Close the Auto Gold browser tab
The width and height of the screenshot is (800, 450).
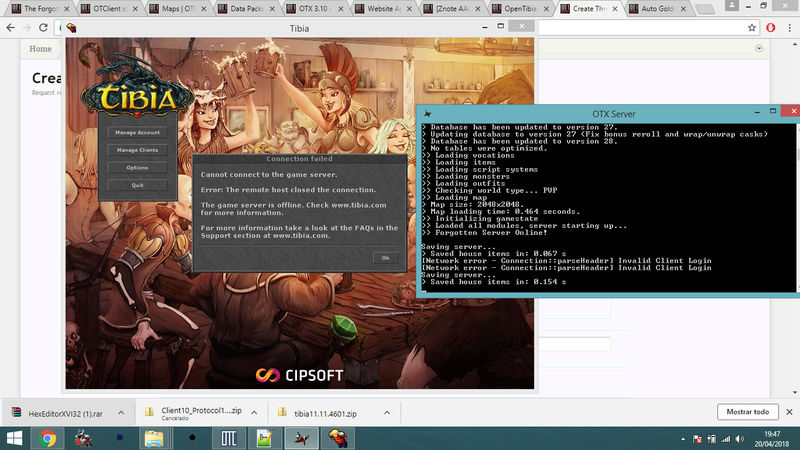click(683, 9)
